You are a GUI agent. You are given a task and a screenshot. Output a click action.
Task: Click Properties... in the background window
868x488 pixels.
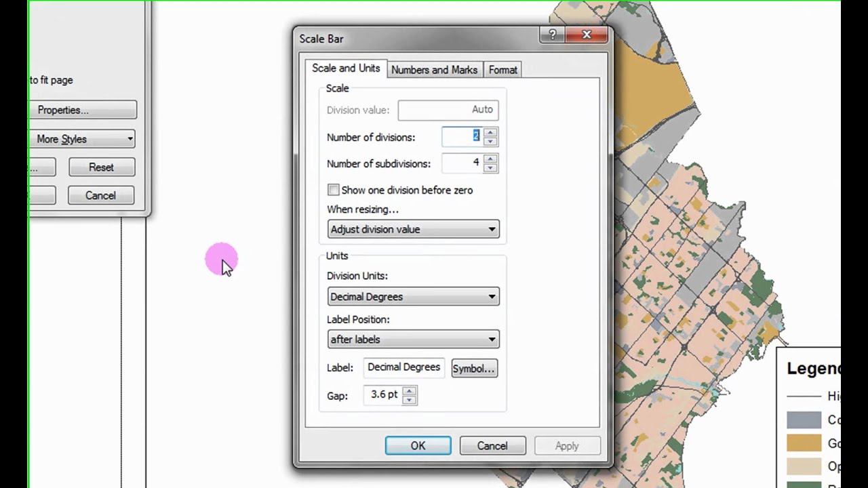pos(83,110)
